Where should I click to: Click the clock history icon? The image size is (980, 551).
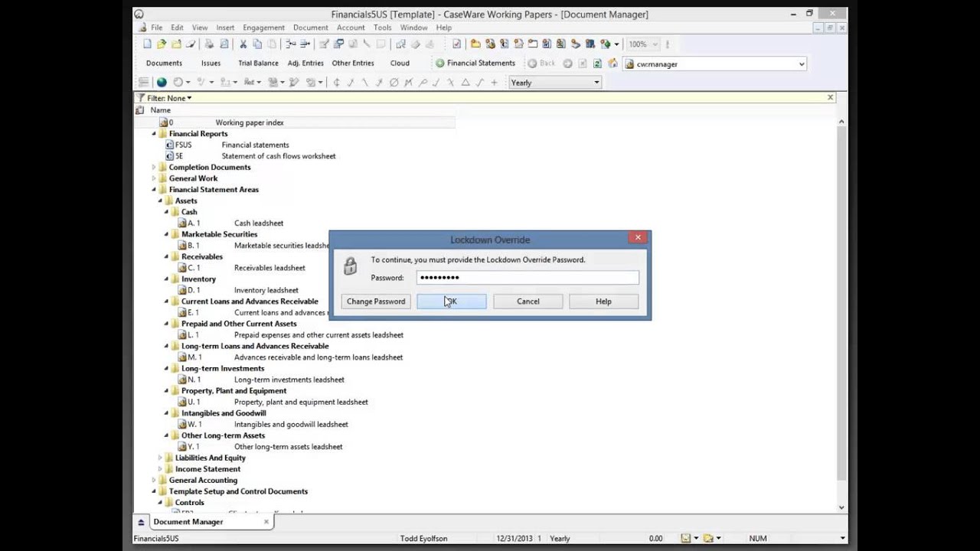(x=178, y=83)
